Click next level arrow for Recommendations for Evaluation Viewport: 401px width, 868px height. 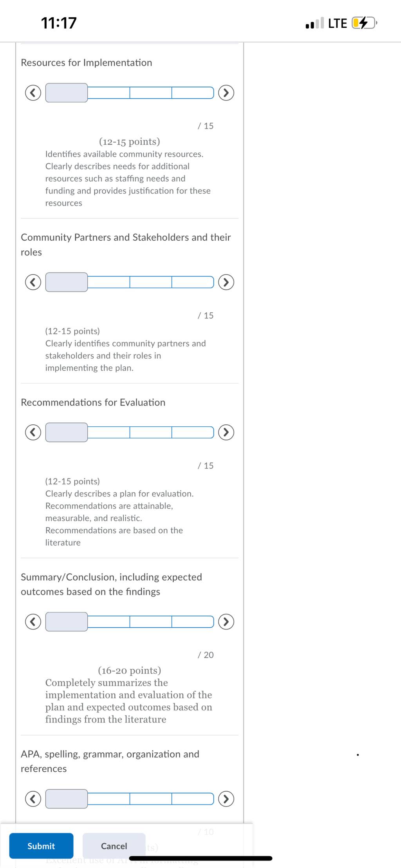click(226, 432)
